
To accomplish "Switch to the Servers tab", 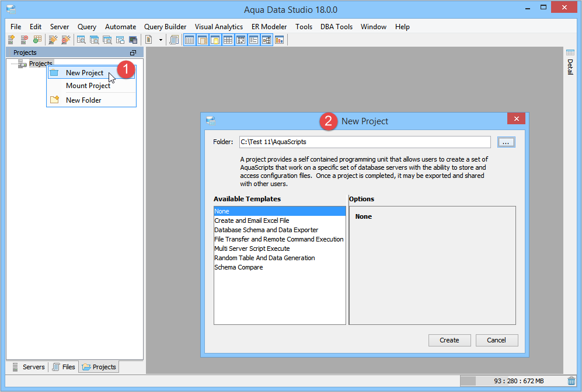I will [x=29, y=367].
